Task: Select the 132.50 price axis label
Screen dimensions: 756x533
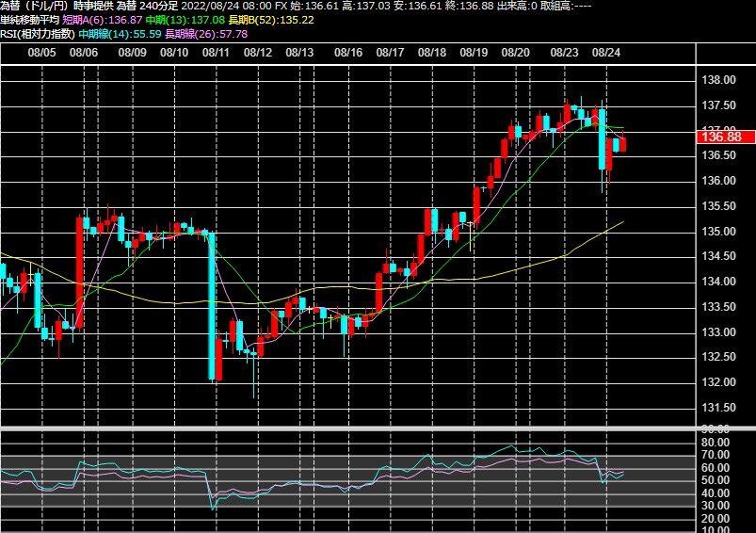Action: (719, 357)
